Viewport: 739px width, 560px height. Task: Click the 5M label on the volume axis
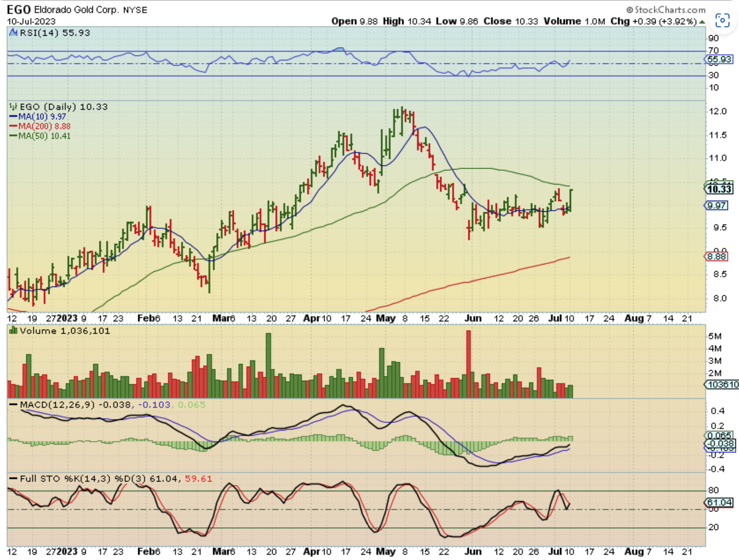(715, 337)
